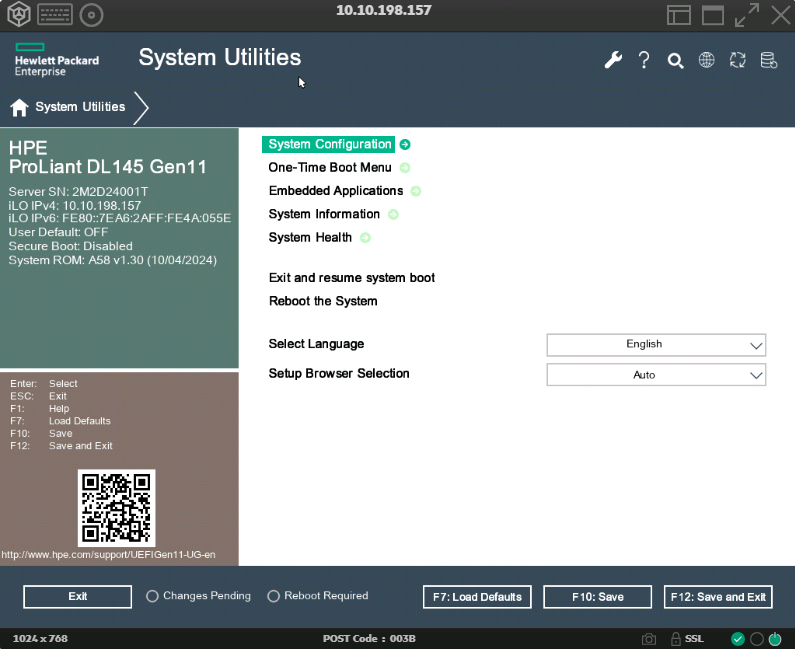The width and height of the screenshot is (795, 649).
Task: Click the console window mode icon
Action: pyautogui.click(x=712, y=15)
